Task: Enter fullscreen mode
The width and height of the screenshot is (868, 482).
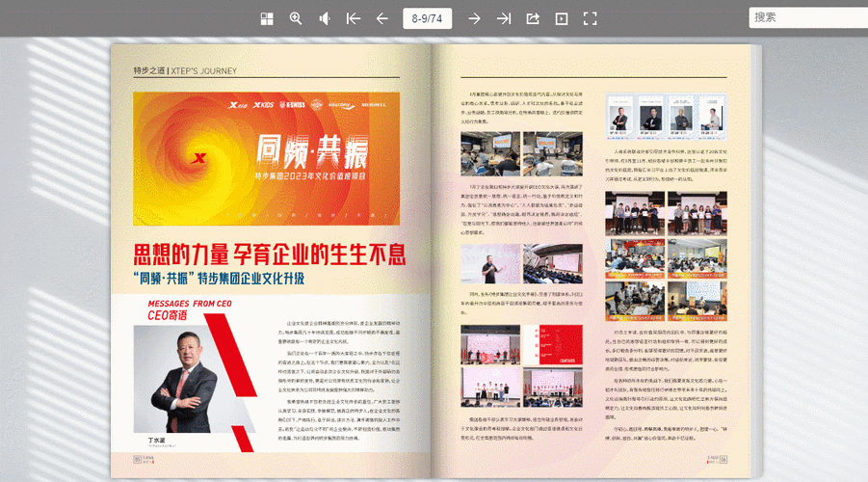Action: point(591,19)
